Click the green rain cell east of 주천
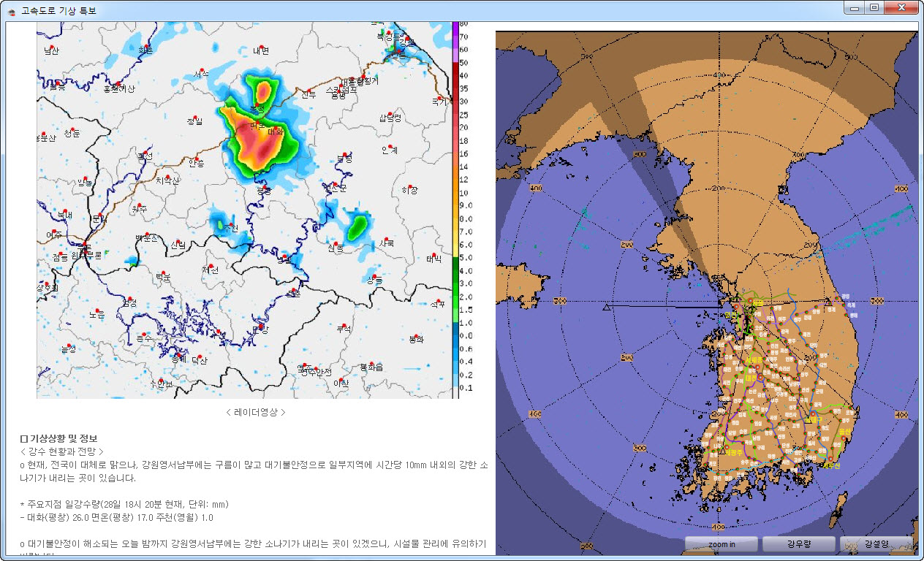The width and height of the screenshot is (924, 561). coord(357,227)
